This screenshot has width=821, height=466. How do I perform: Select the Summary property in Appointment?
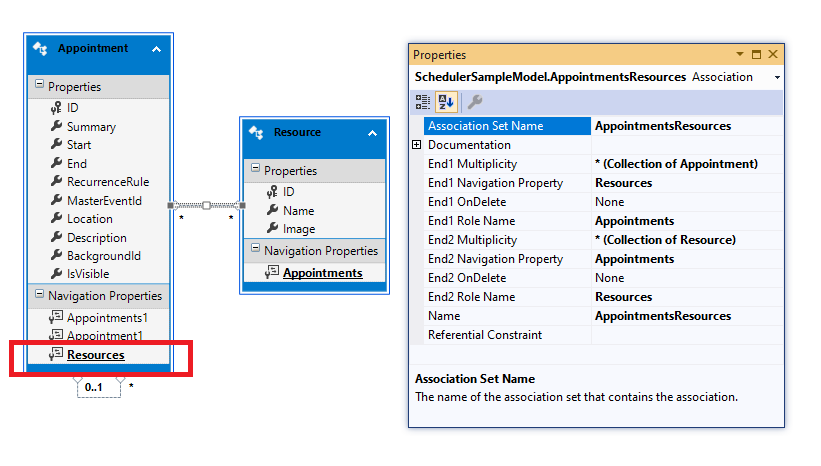(x=91, y=127)
